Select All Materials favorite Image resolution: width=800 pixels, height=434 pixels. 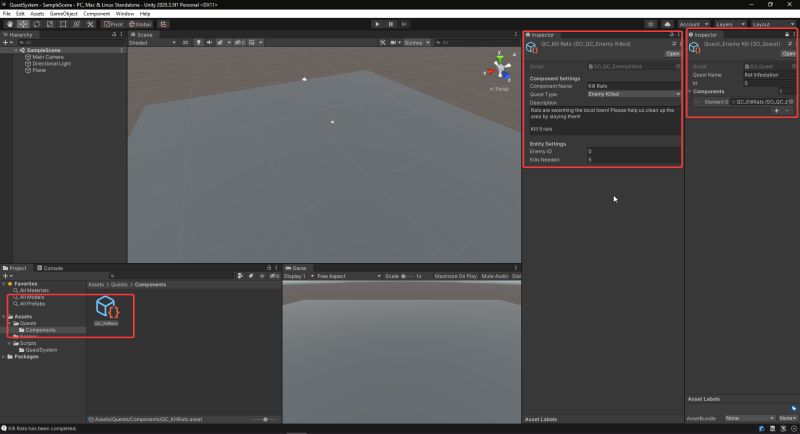34,290
